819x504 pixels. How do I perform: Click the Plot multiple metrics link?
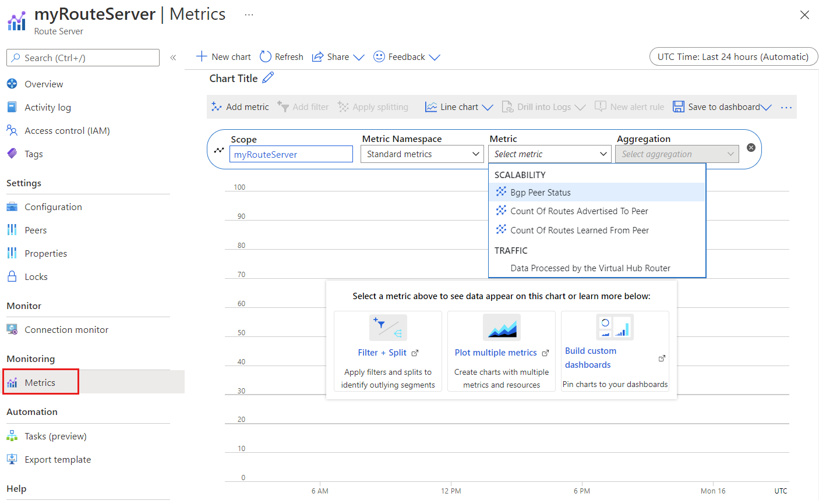pyautogui.click(x=497, y=352)
